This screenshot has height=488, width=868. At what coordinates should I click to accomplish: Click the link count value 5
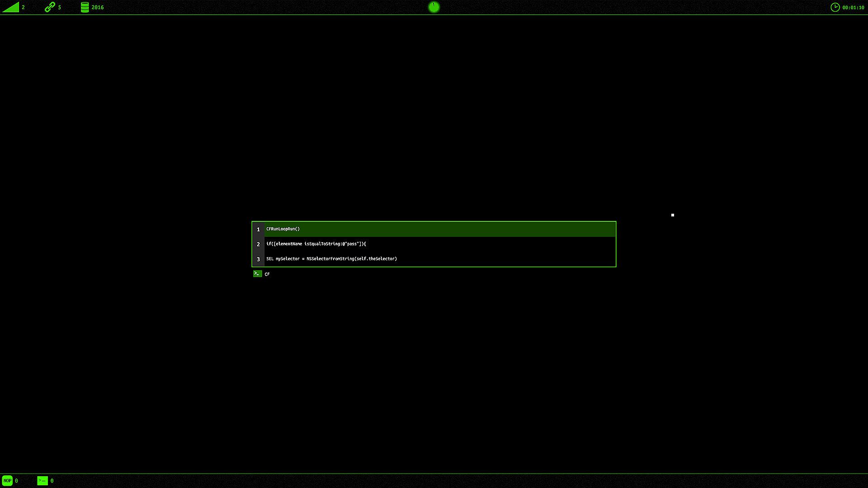coord(60,8)
